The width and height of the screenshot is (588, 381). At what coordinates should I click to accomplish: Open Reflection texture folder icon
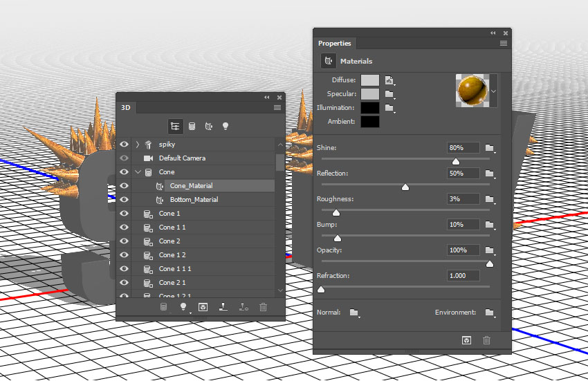[x=490, y=174]
